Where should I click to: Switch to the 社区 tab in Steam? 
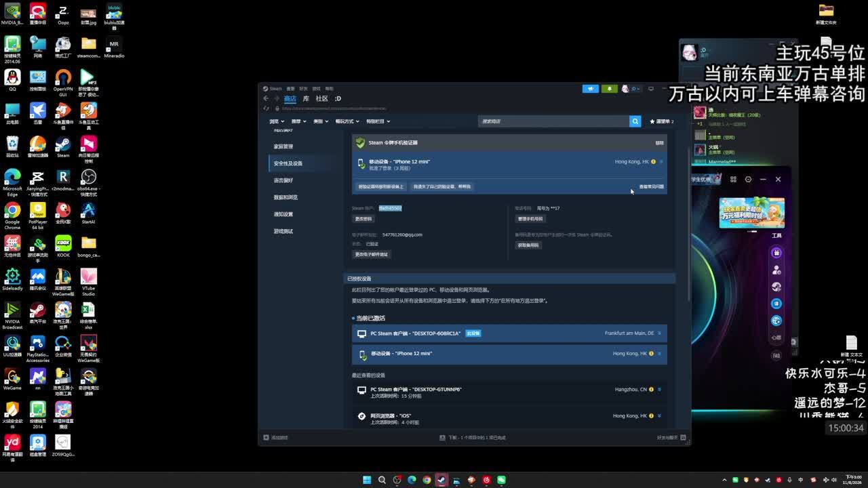[x=322, y=98]
